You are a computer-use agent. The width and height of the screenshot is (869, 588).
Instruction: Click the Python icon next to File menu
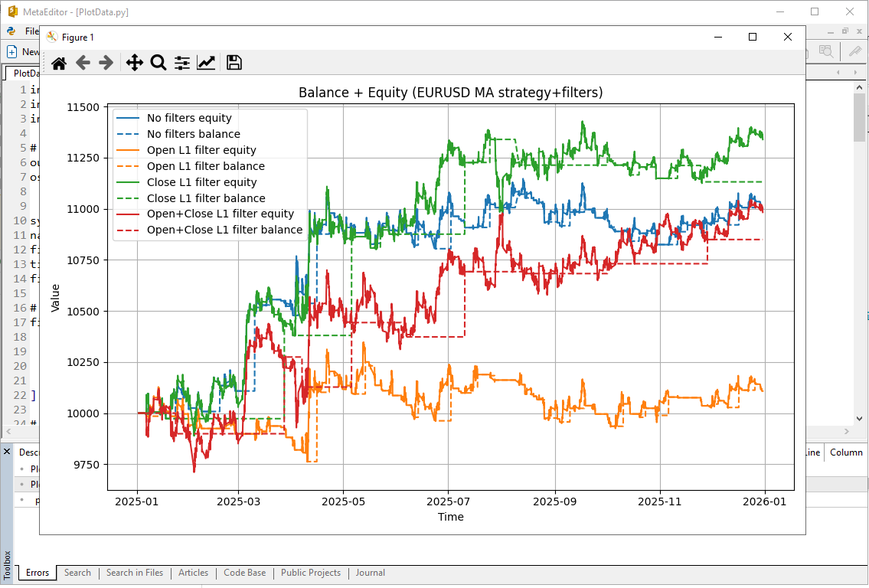[11, 31]
